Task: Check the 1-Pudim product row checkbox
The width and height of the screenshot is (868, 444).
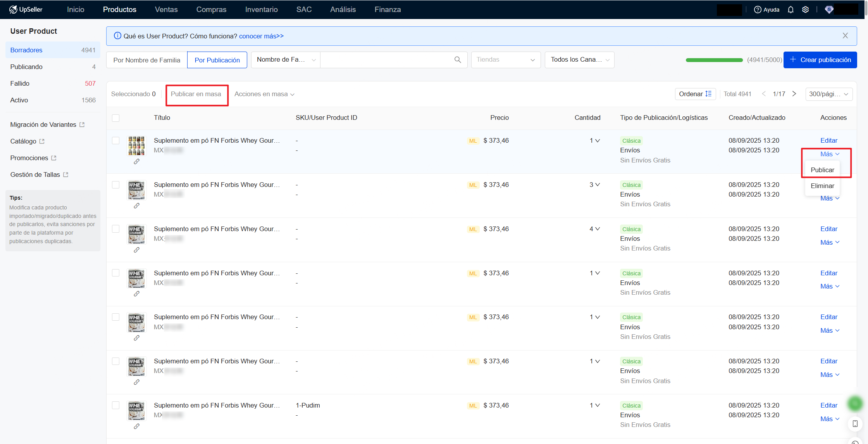Action: pos(115,405)
